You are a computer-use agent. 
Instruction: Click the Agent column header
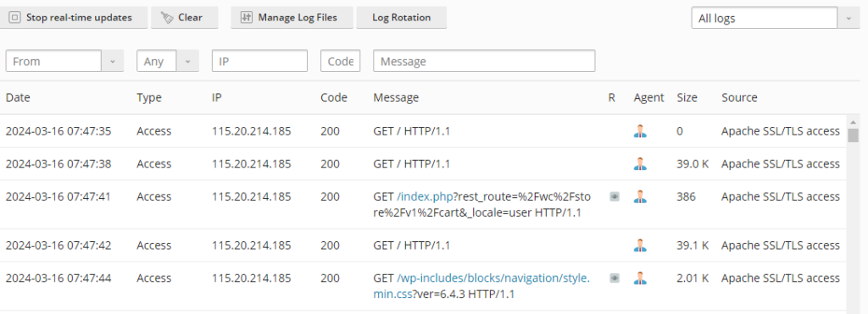click(x=648, y=98)
